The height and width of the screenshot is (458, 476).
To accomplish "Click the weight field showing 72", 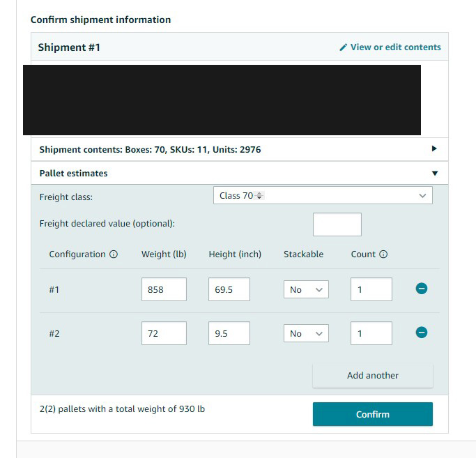I will 164,333.
